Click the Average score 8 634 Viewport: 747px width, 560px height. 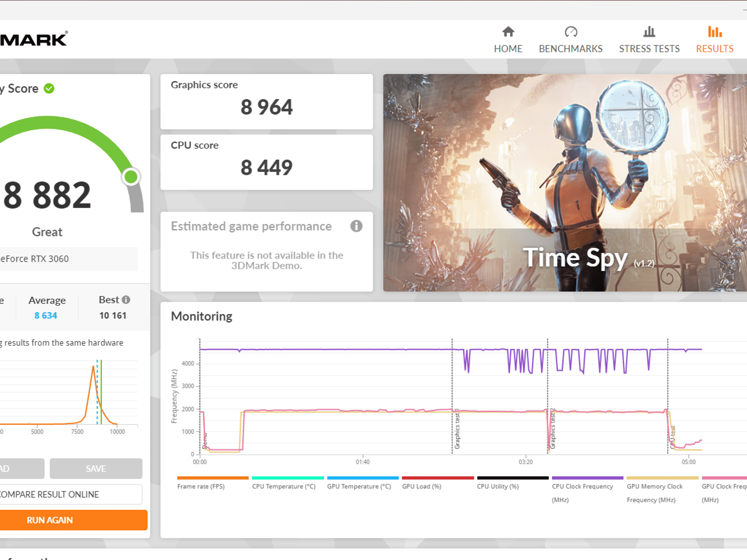[46, 315]
